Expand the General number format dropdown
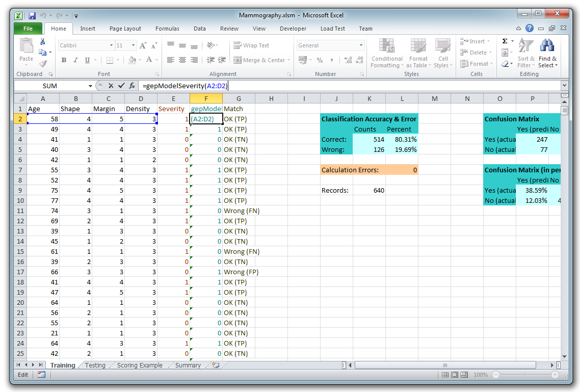580x392 pixels. pyautogui.click(x=361, y=45)
